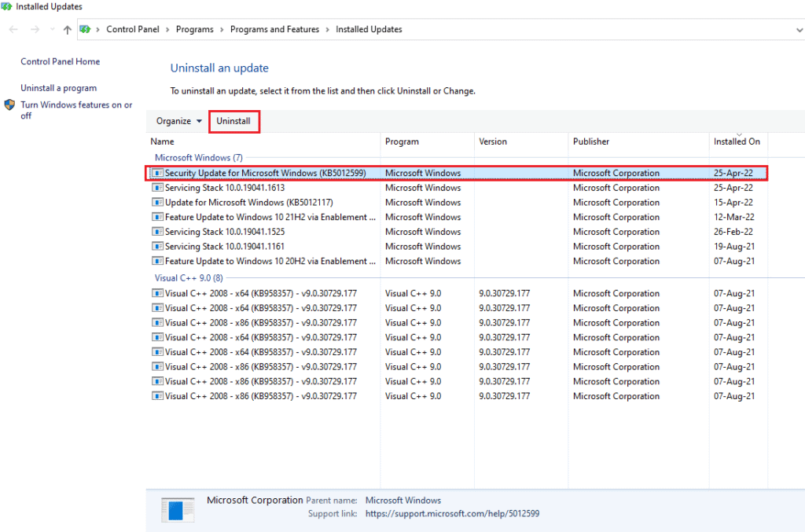Screen dimensions: 805x532
Task: Click the Control Panel icon at address bar start
Action: [86, 29]
